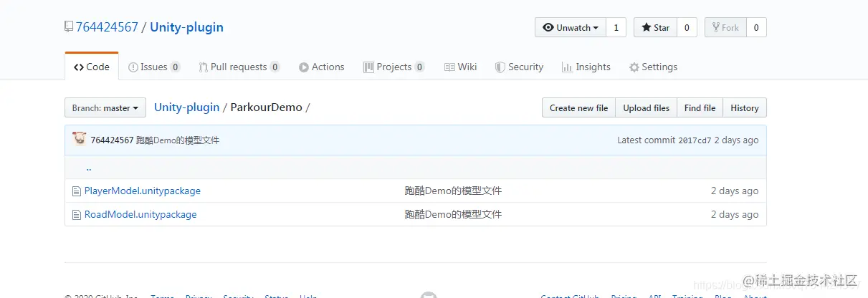Click the committer avatar image
Viewport: 868px width, 298px height.
(x=80, y=139)
